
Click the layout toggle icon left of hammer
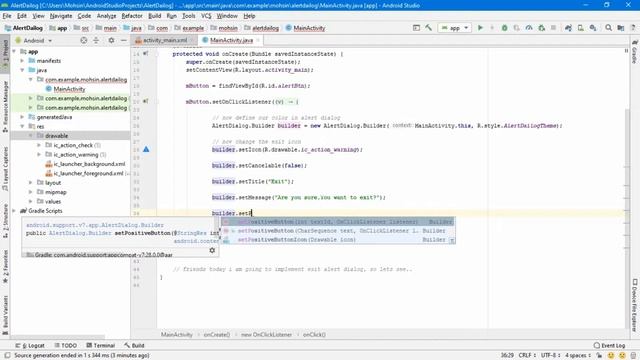[416, 28]
